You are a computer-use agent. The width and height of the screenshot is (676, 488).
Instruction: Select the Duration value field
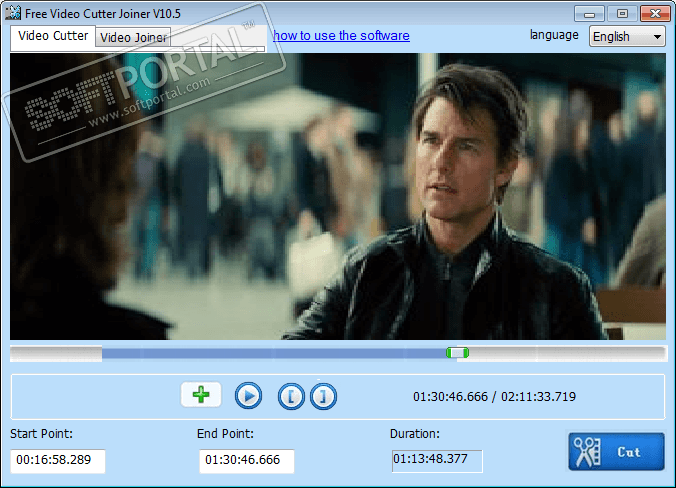pyautogui.click(x=437, y=461)
